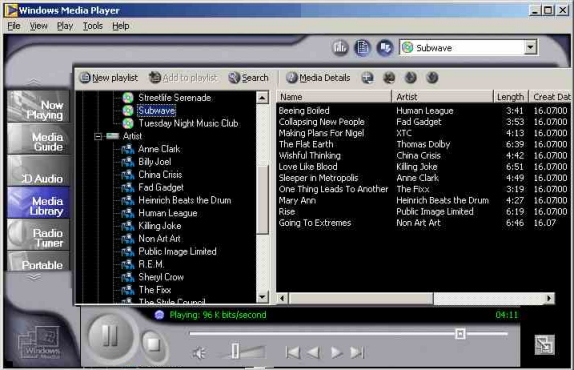Select track Sleeper in Metropolis

[x=318, y=178]
